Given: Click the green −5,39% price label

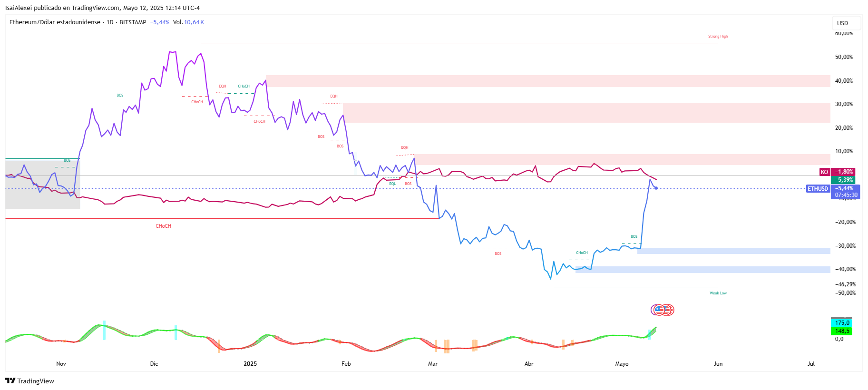Looking at the screenshot, I should coord(844,180).
